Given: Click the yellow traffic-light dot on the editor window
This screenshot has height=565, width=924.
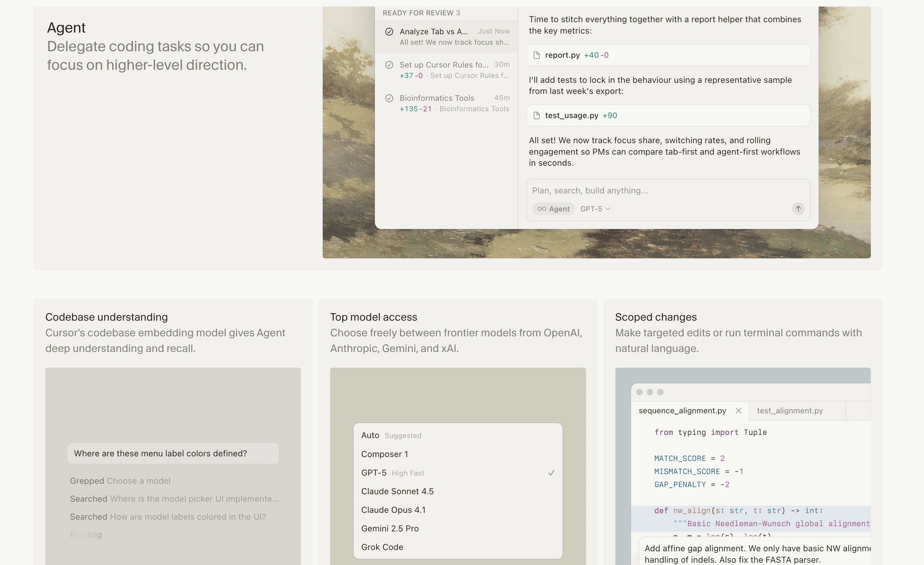Looking at the screenshot, I should (649, 392).
